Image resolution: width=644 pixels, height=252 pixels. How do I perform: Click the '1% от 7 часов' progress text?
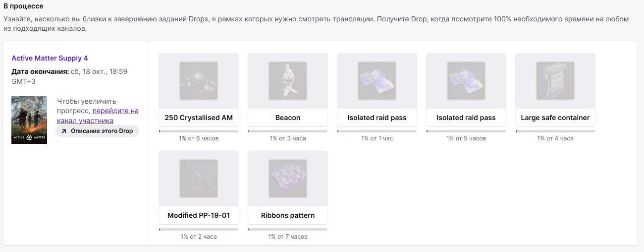(x=288, y=237)
